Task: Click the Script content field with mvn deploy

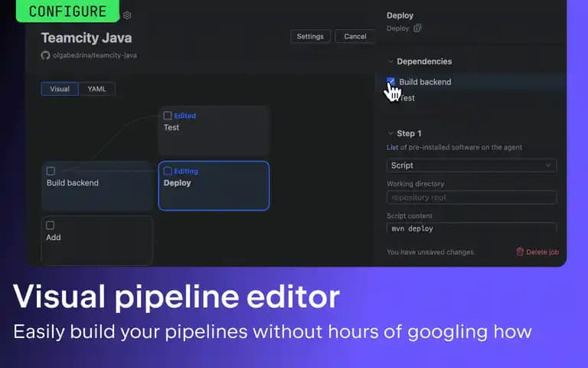Action: [472, 228]
